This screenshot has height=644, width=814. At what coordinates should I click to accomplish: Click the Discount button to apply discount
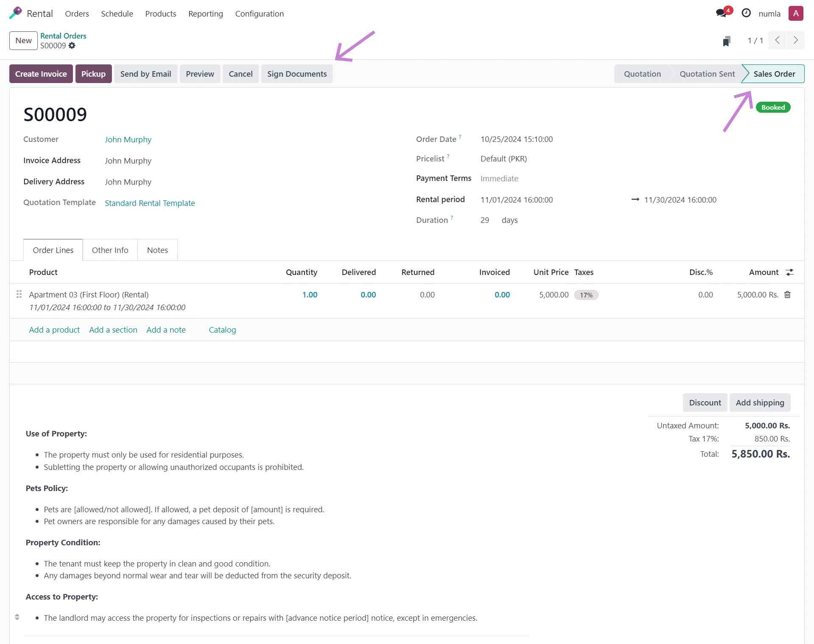(x=705, y=402)
